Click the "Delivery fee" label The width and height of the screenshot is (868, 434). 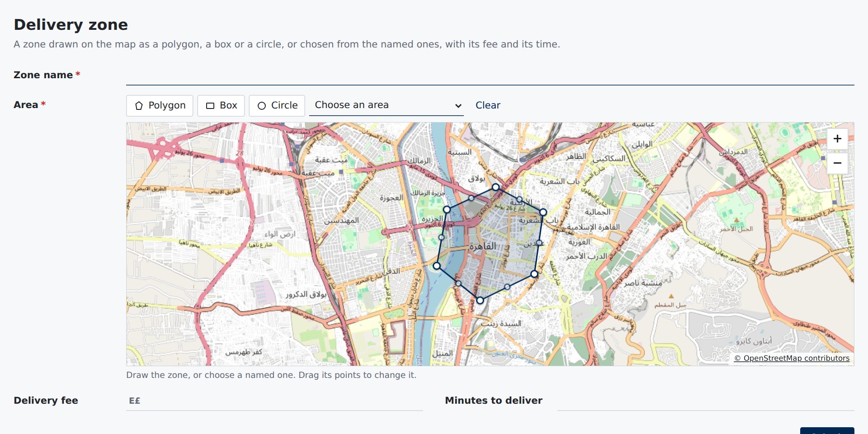pyautogui.click(x=46, y=401)
